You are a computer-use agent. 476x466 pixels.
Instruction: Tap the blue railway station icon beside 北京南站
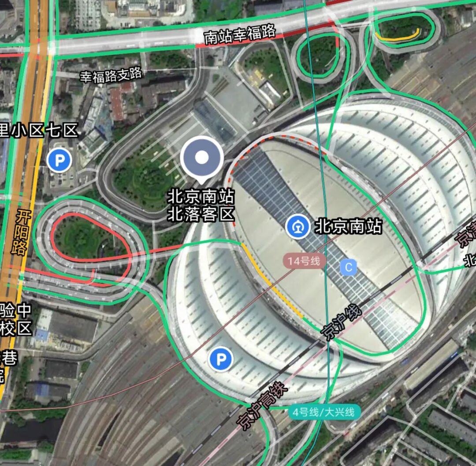297,227
